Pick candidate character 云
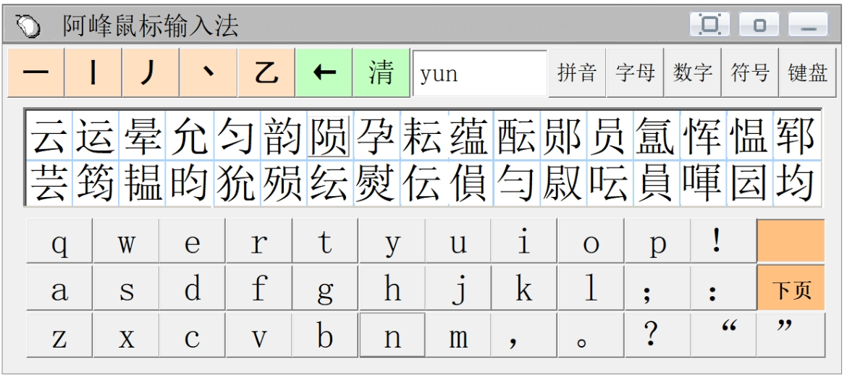The height and width of the screenshot is (391, 868). [x=49, y=136]
